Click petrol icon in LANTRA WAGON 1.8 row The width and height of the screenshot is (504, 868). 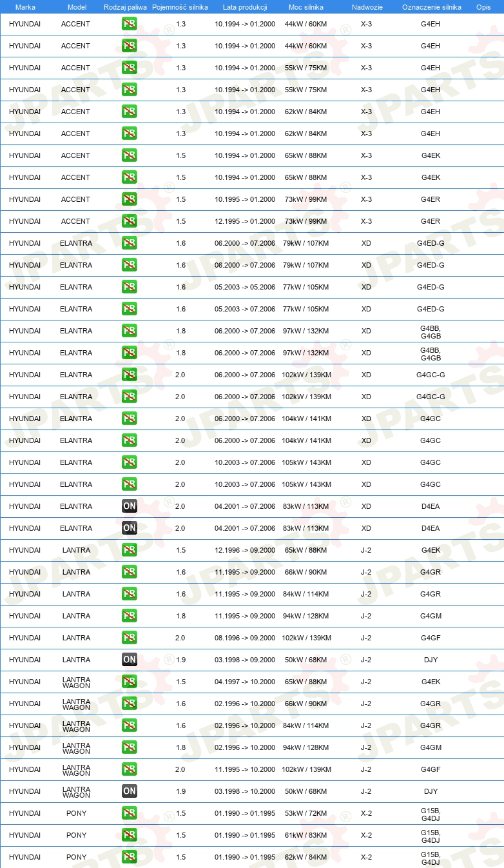pyautogui.click(x=130, y=747)
